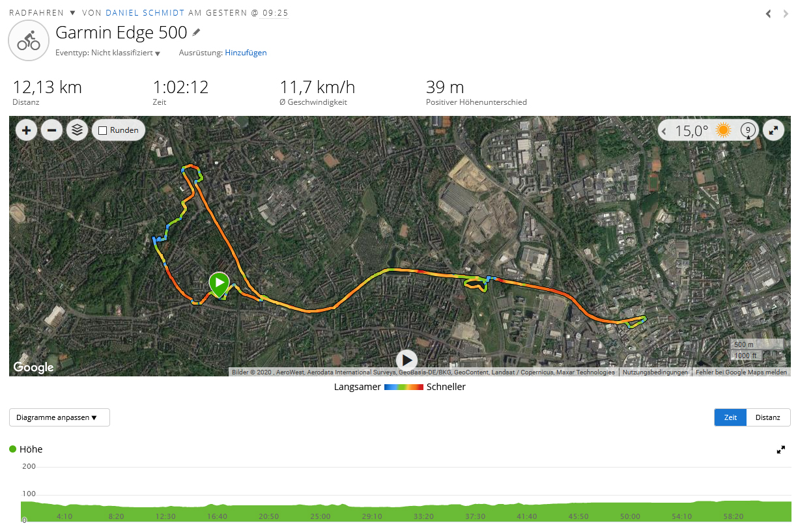Zoom in on the map
This screenshot has height=532, width=798.
point(26,130)
